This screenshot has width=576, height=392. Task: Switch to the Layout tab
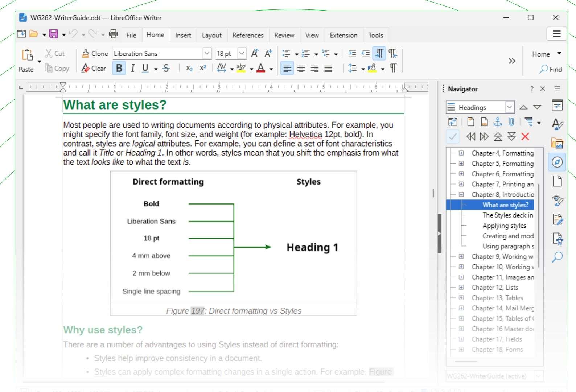click(x=212, y=35)
